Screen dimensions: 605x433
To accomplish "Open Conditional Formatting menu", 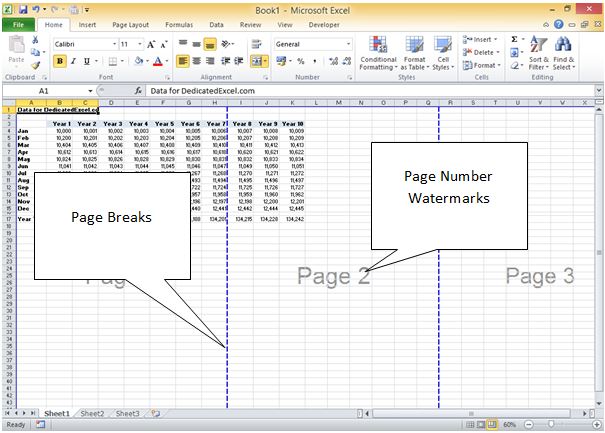I will click(x=378, y=54).
